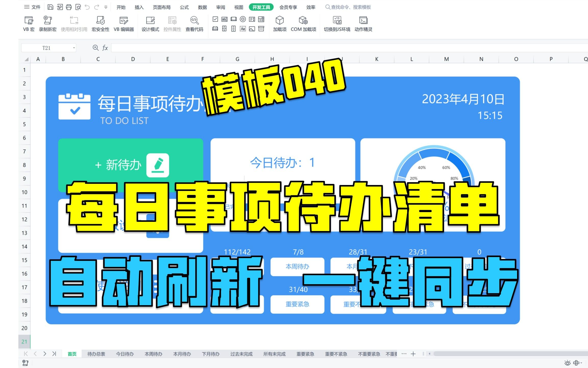
Task: Open the 文件 menu
Action: click(32, 7)
